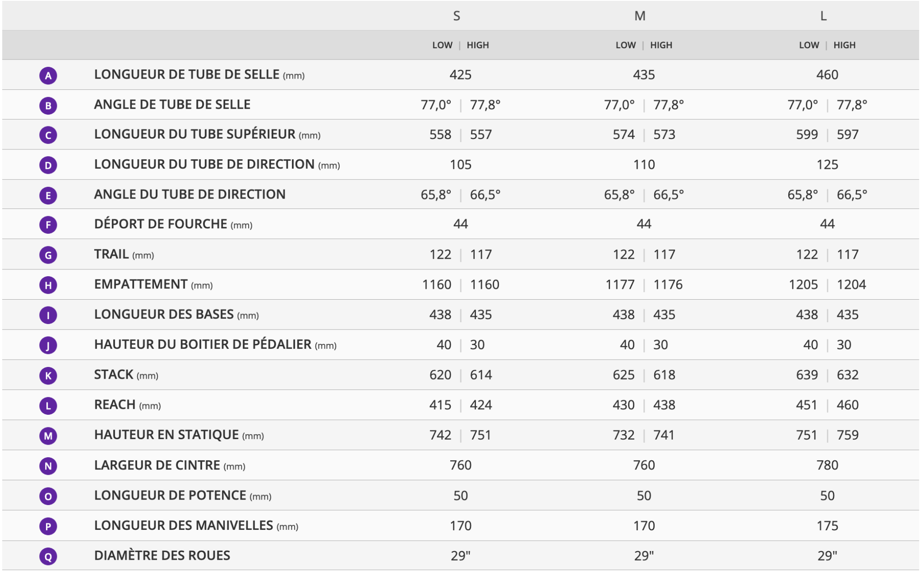Select the S size column header
The width and height of the screenshot is (924, 575).
pos(457,16)
